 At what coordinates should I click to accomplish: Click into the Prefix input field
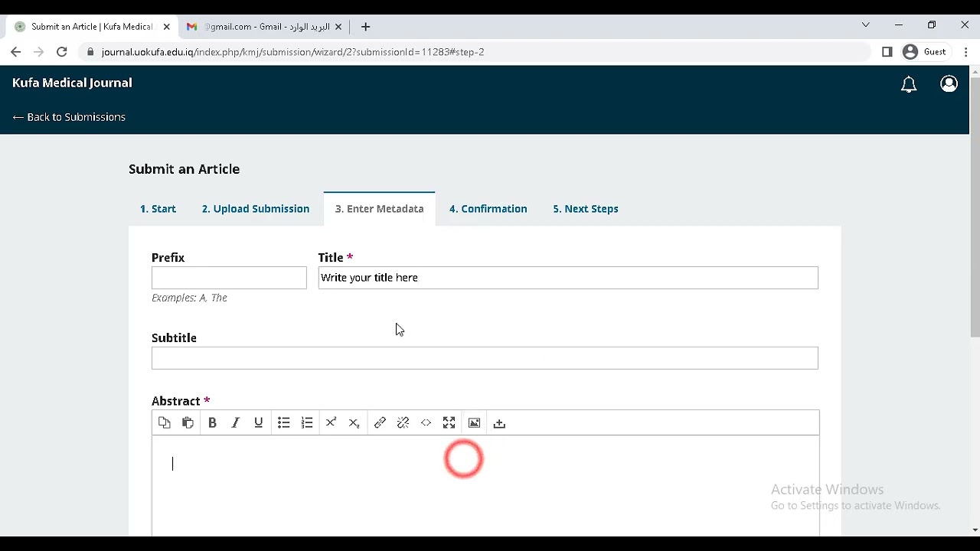click(229, 278)
